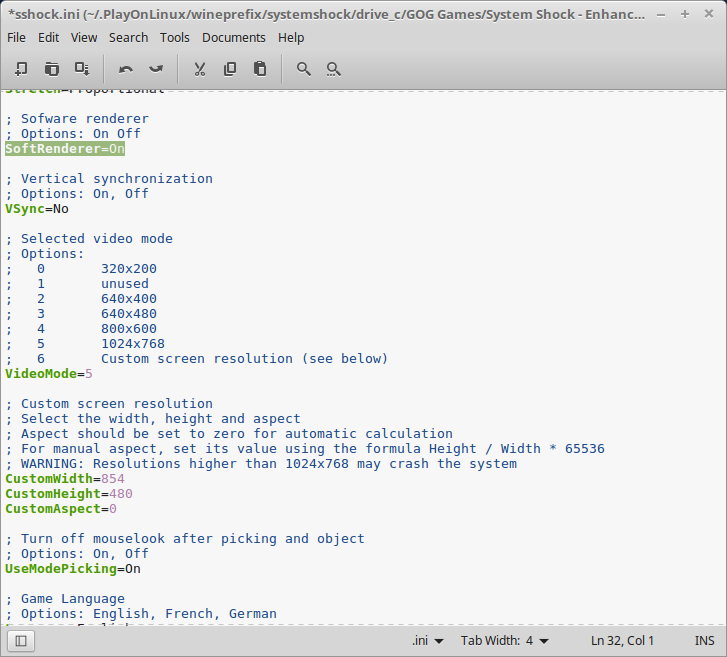Click the Ln 32, Col 1 indicator
Viewport: 727px width, 657px height.
pos(622,641)
